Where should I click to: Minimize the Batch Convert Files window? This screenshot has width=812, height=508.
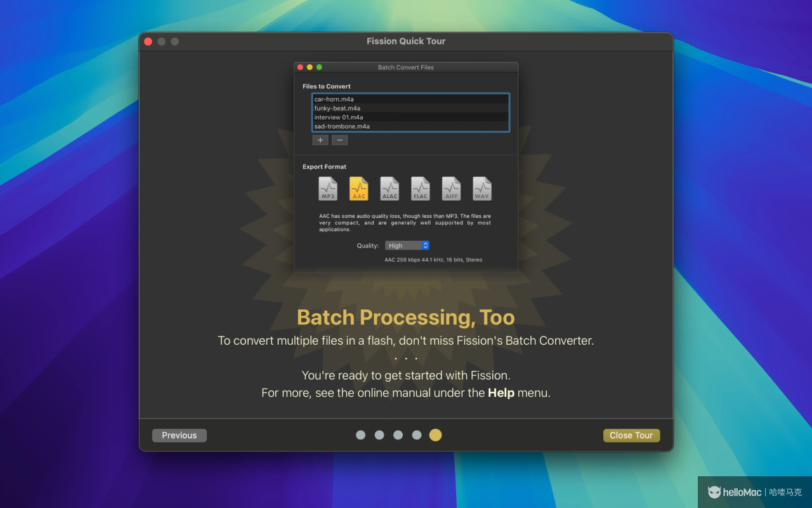pyautogui.click(x=310, y=67)
